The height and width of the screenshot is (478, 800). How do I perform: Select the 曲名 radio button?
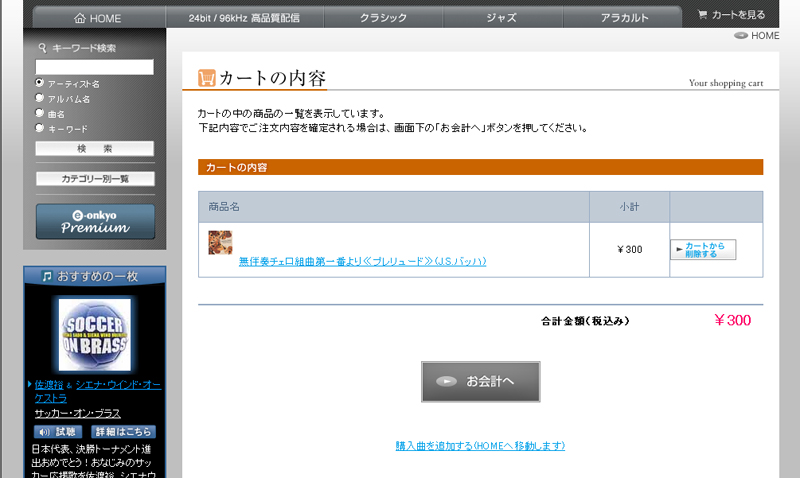(39, 112)
